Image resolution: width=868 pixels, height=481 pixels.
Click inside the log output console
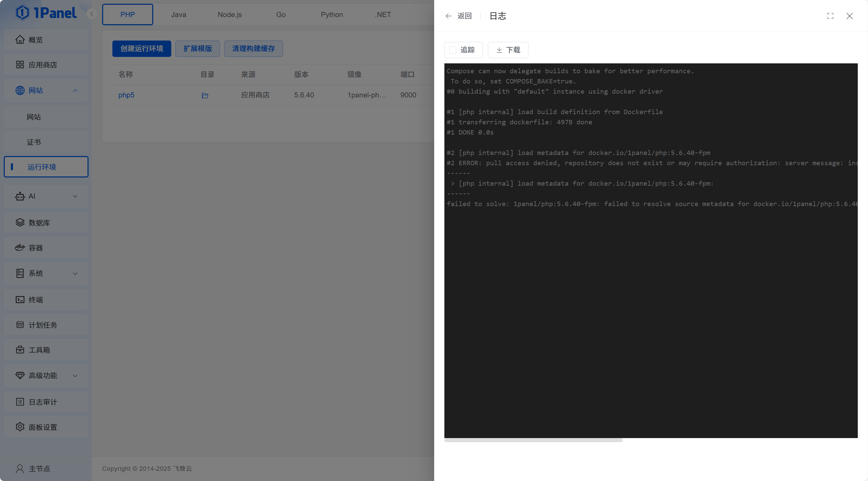[651, 251]
